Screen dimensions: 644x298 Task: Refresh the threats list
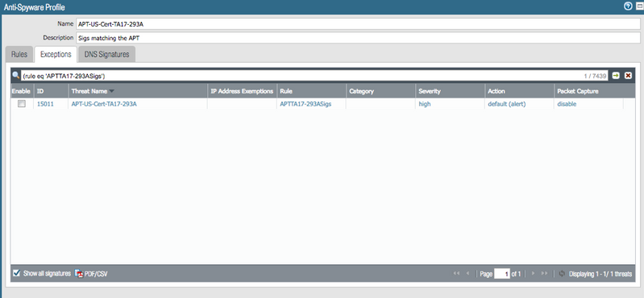click(562, 273)
